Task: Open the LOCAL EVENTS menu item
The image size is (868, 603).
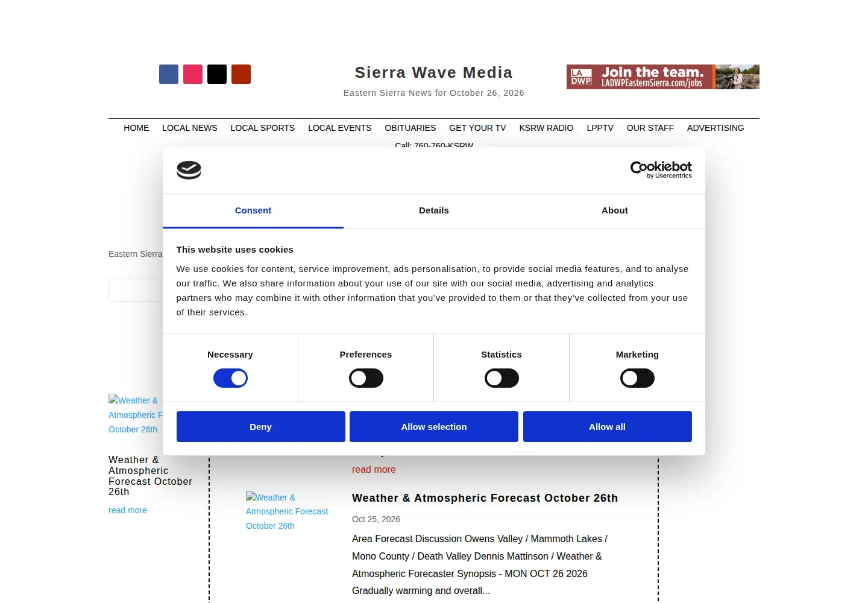Action: (x=340, y=128)
